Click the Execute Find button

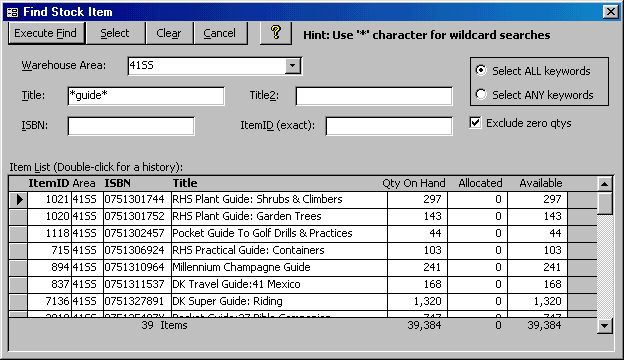point(46,33)
